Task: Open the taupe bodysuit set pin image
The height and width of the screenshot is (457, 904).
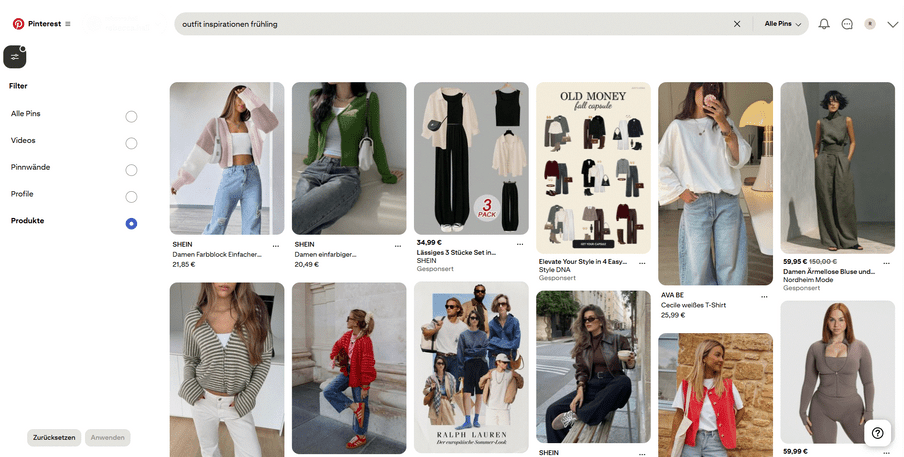Action: point(838,372)
